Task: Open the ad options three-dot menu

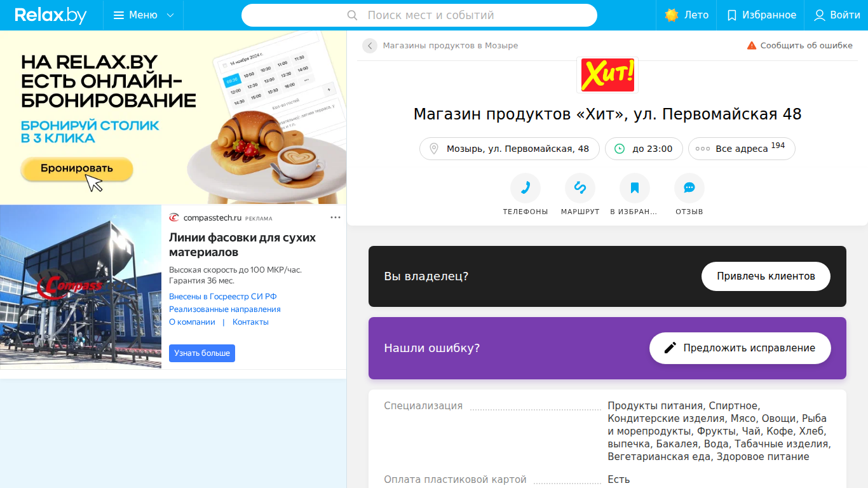Action: click(336, 217)
